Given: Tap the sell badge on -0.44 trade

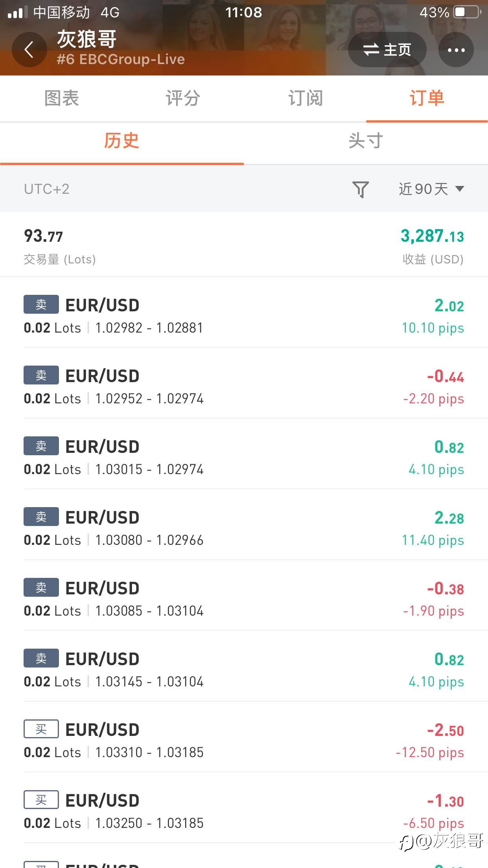Looking at the screenshot, I should pyautogui.click(x=41, y=375).
